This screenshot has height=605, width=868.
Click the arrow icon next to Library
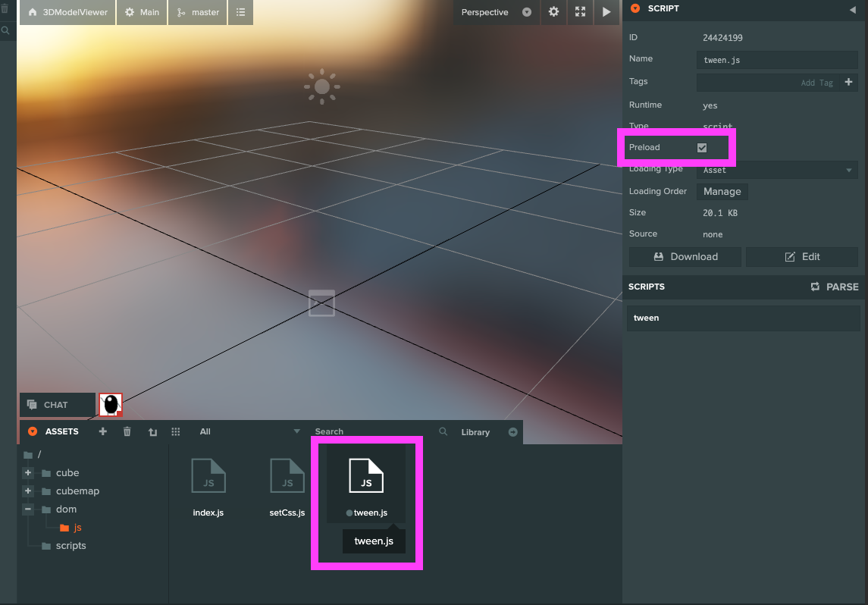512,431
